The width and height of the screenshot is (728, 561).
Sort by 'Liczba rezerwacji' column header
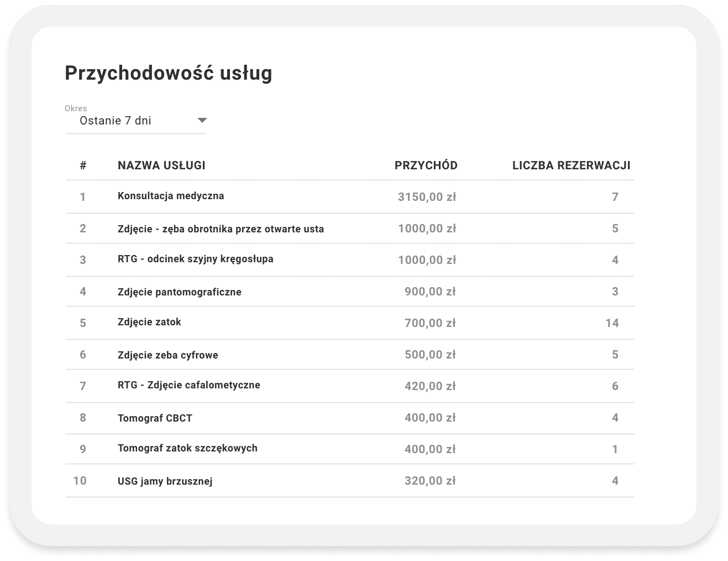(571, 165)
